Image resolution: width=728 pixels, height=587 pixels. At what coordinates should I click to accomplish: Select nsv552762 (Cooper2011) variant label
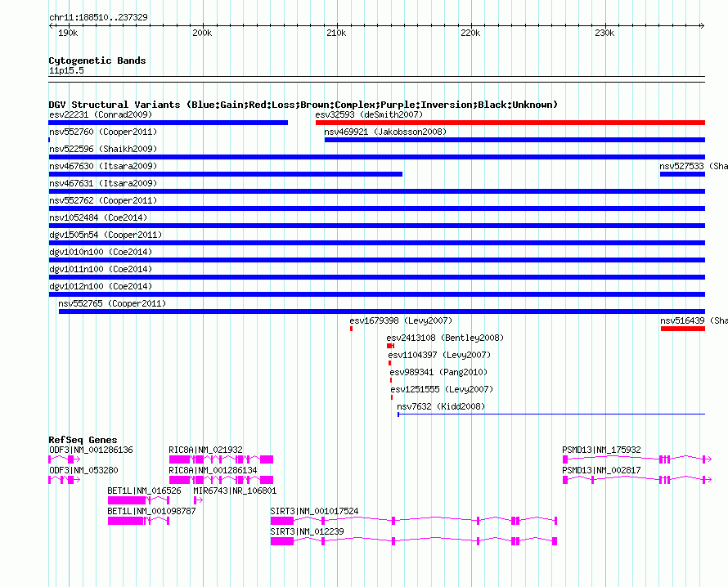[x=103, y=200]
